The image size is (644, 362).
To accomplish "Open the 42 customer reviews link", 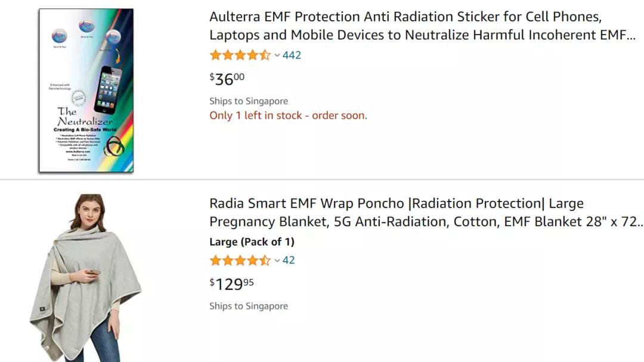I will 289,261.
